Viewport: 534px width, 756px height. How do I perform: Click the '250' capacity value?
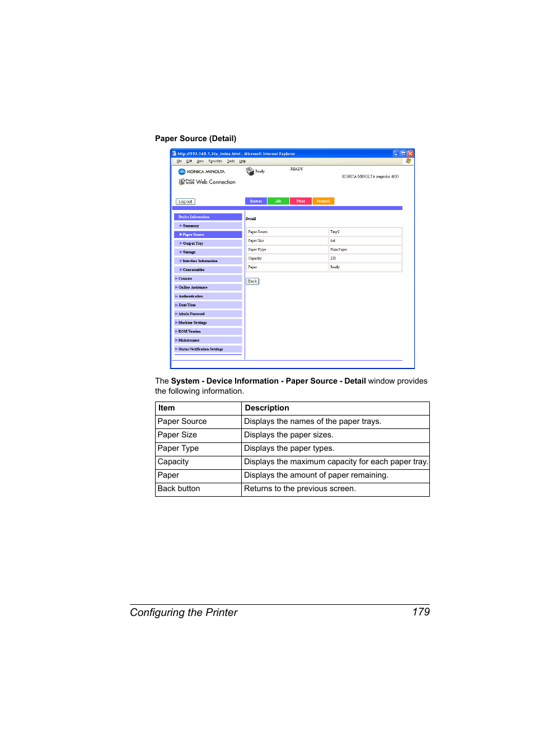coord(365,259)
